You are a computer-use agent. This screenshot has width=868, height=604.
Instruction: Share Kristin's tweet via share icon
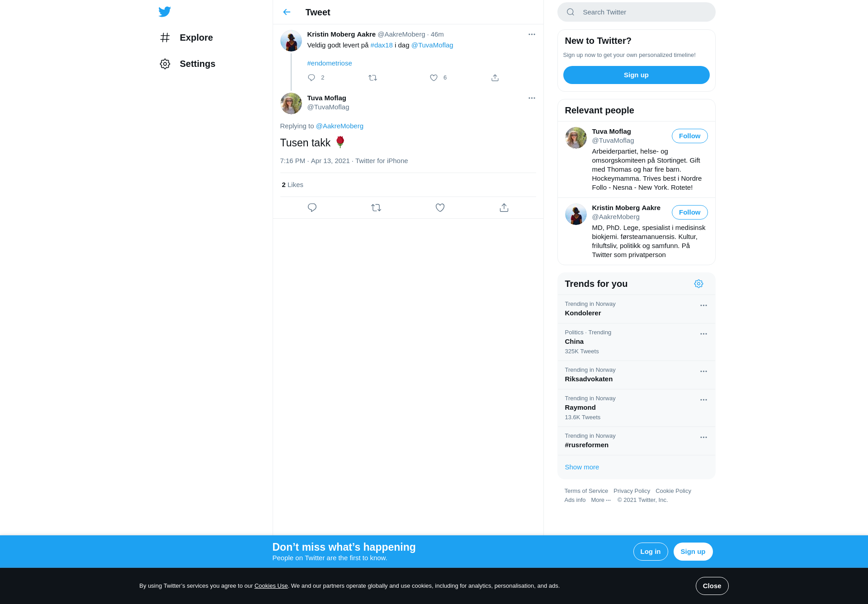click(495, 78)
